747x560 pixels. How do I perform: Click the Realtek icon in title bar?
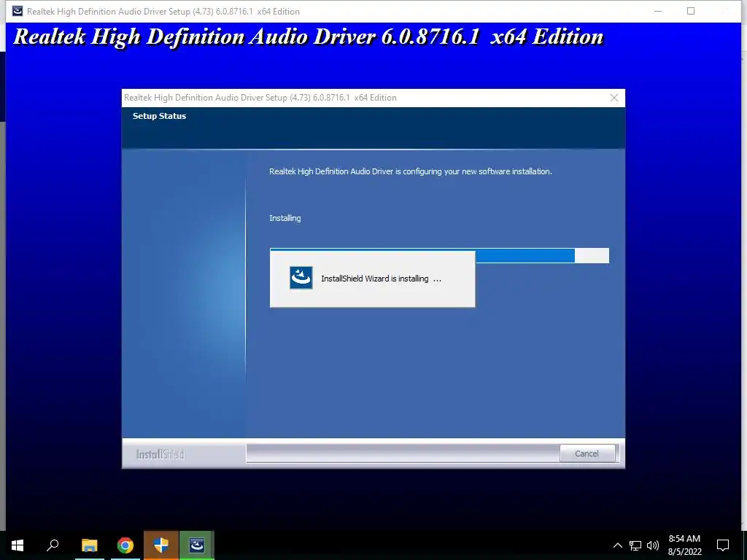[x=18, y=11]
